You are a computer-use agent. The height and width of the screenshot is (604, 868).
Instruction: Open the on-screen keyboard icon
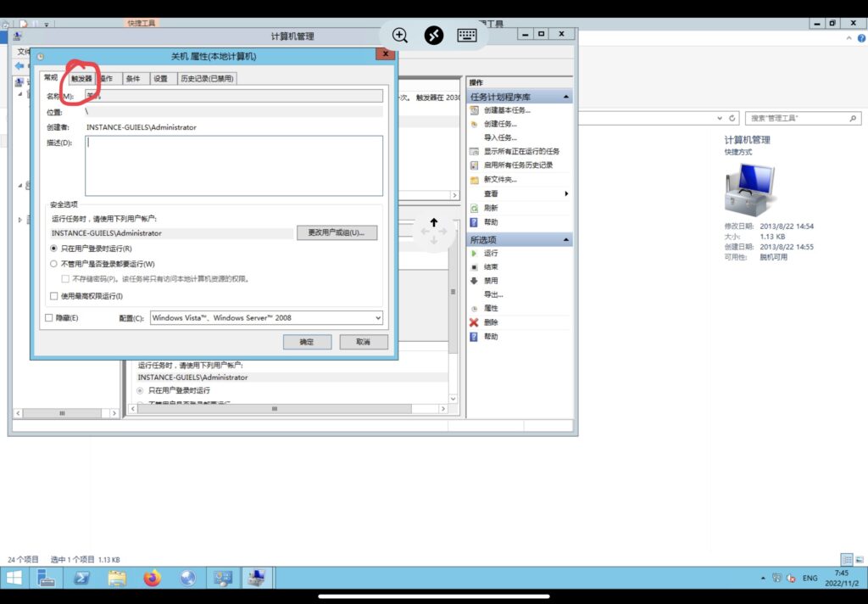467,35
